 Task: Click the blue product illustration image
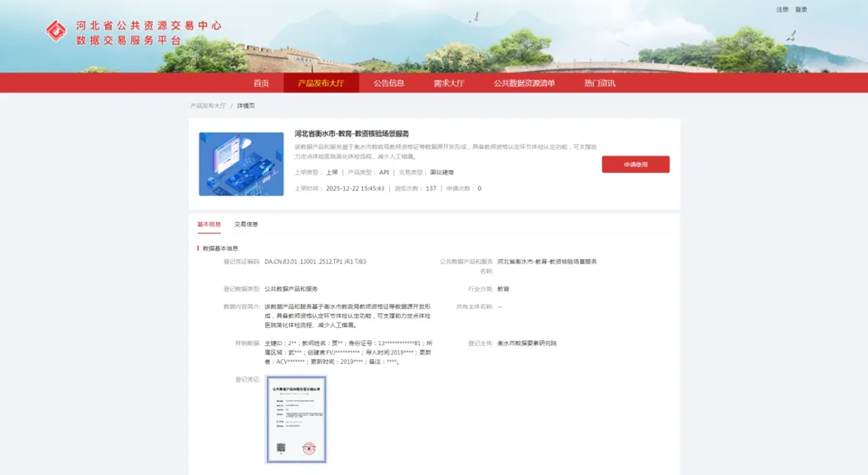coord(241,164)
